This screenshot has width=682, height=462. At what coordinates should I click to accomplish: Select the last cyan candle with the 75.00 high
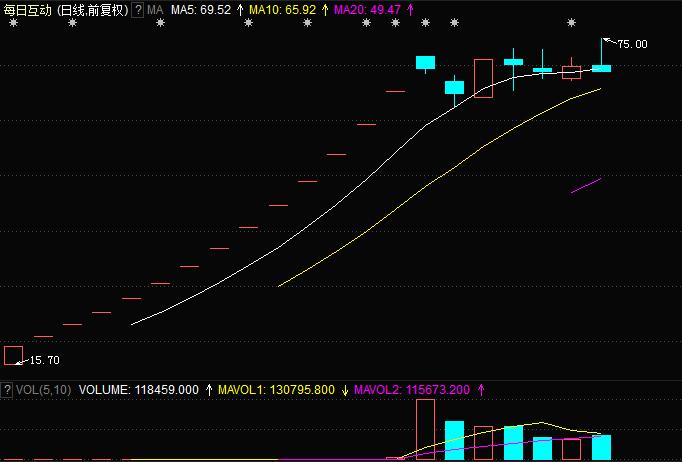tap(602, 56)
